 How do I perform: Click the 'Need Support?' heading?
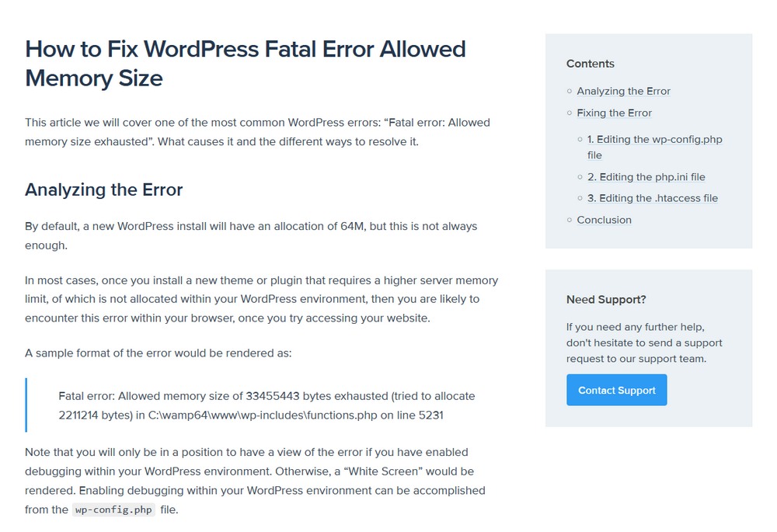click(606, 300)
